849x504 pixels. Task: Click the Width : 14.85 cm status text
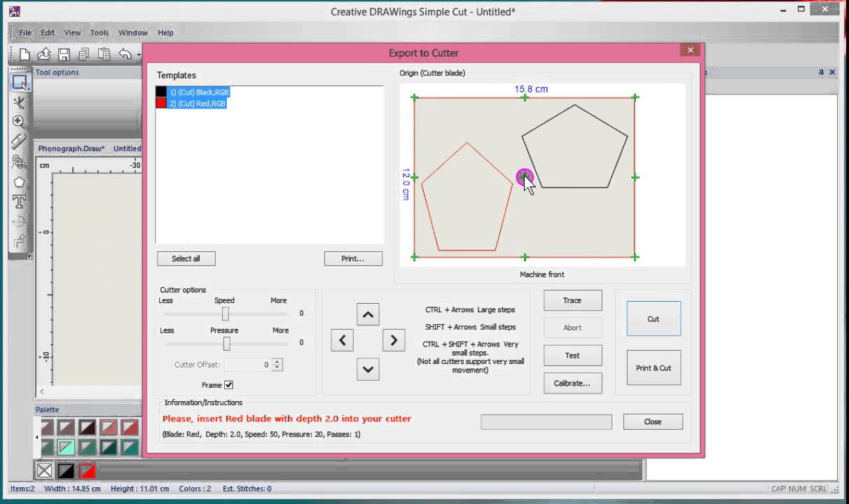click(72, 489)
